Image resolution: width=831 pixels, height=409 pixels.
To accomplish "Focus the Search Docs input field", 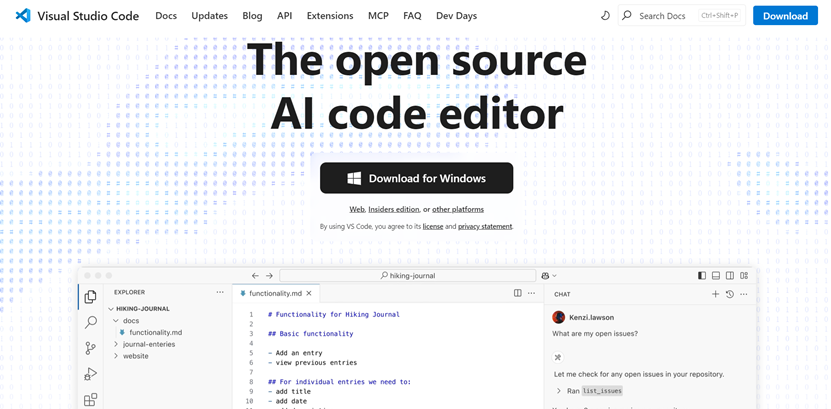I will pyautogui.click(x=682, y=16).
